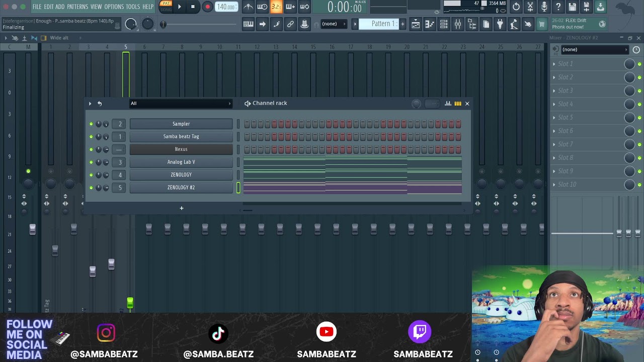Toggle step sequencer view icon in Channel rack
Image resolution: width=644 pixels, height=362 pixels.
point(458,104)
